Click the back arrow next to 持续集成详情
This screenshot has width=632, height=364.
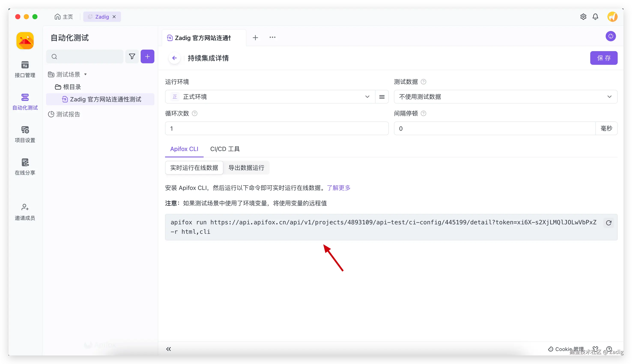pyautogui.click(x=174, y=58)
